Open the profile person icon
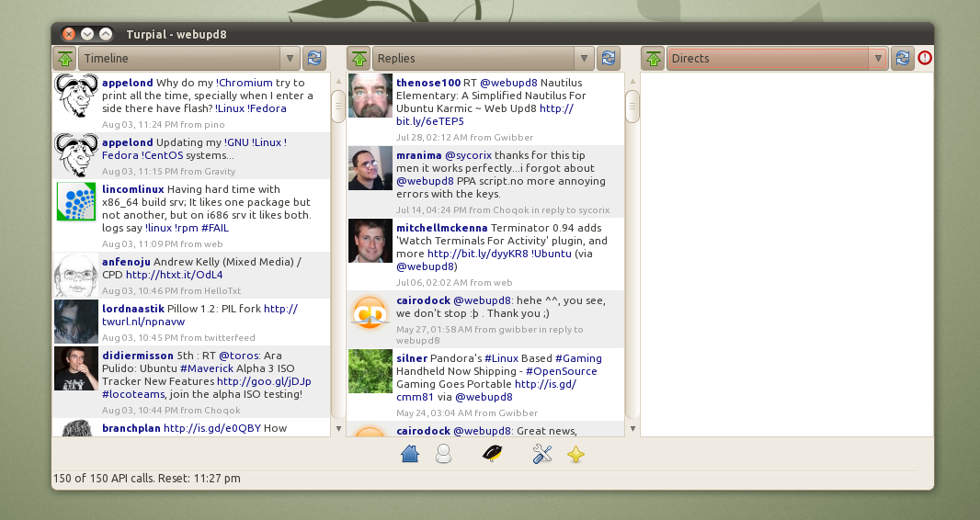Viewport: 980px width, 520px height. click(x=444, y=453)
